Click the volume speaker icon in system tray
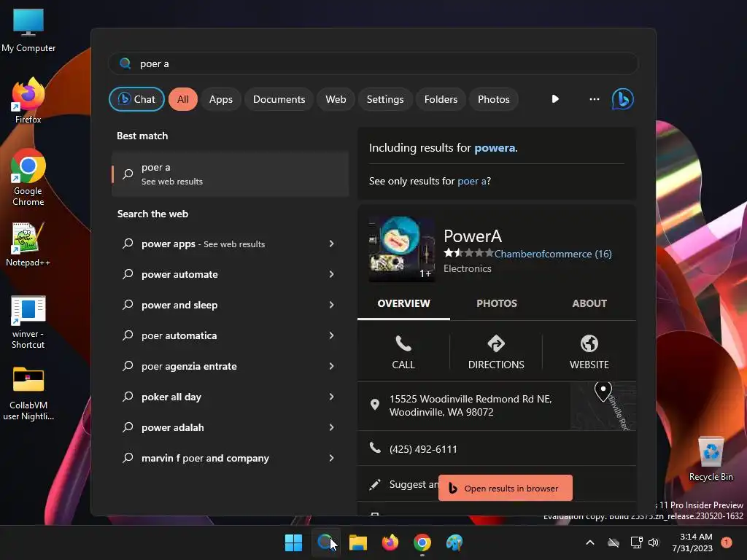 pyautogui.click(x=654, y=542)
